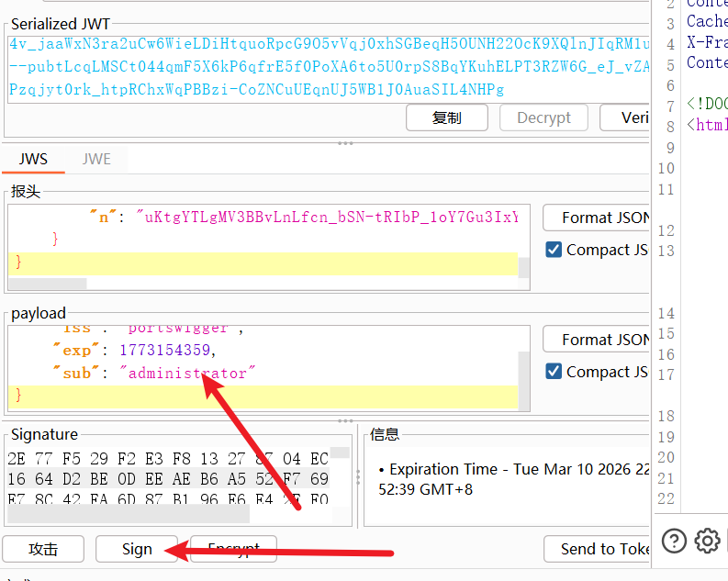Click Format JSON for the payload

pyautogui.click(x=597, y=340)
